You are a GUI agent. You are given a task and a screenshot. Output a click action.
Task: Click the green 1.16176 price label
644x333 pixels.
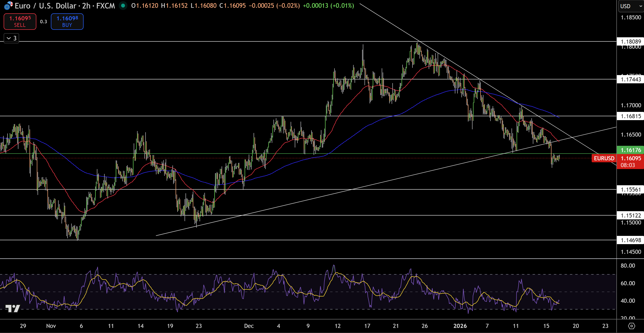tap(630, 150)
